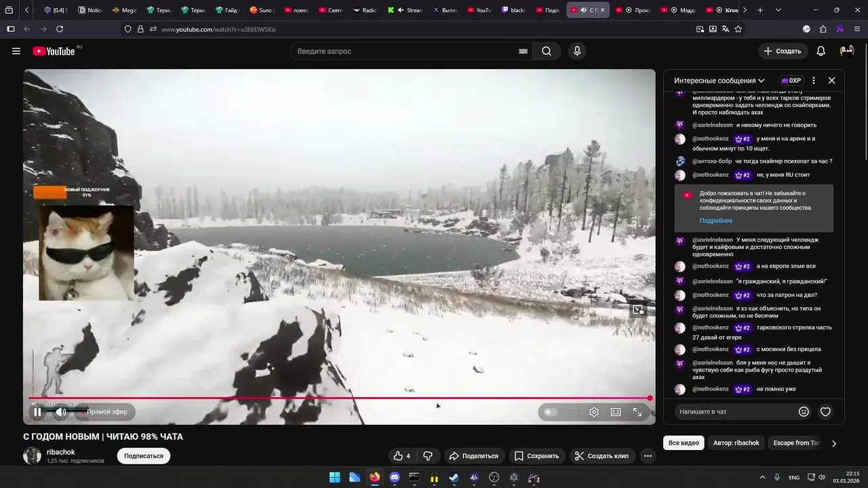Share video with Поделиться button
The width and height of the screenshot is (868, 488).
(x=473, y=456)
